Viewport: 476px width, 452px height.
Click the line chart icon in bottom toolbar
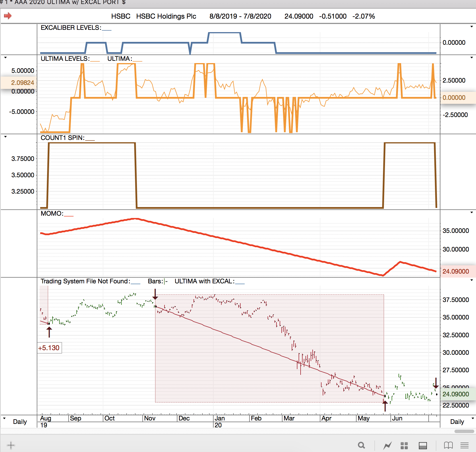[387, 445]
